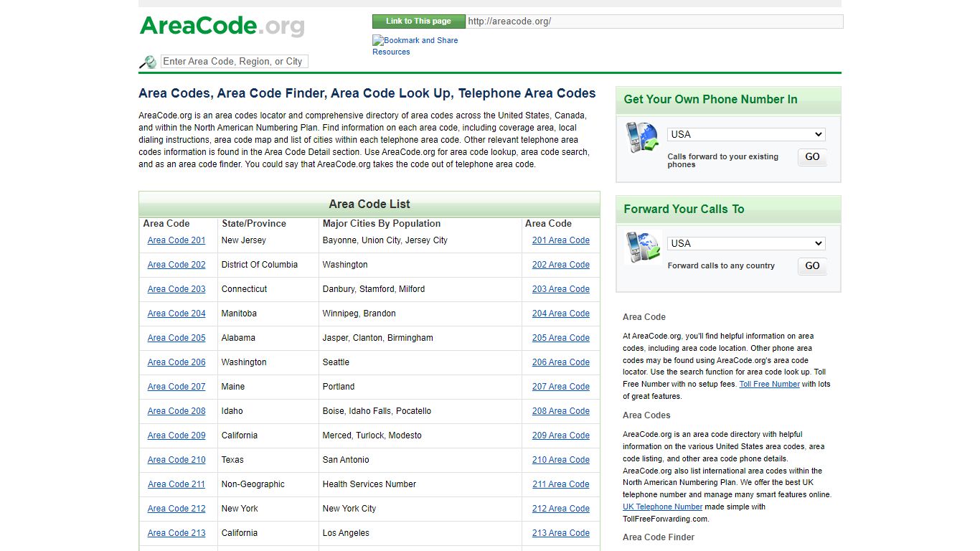
Task: Click the magnifying glass search icon
Action: click(147, 62)
